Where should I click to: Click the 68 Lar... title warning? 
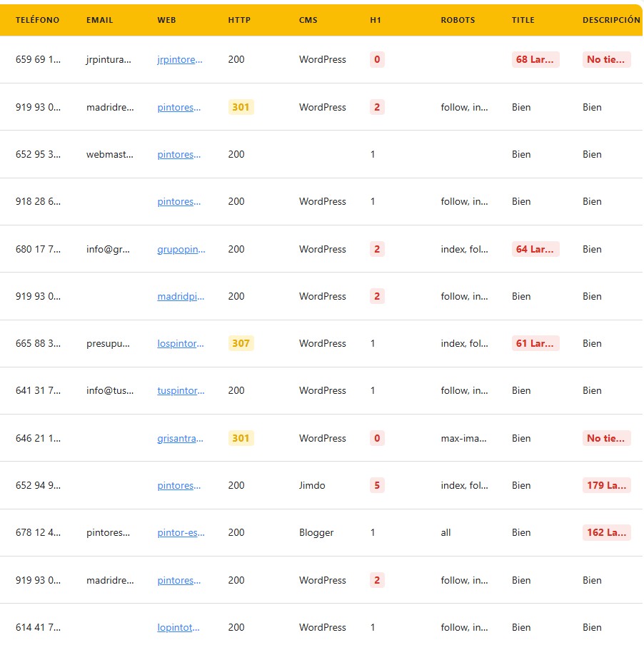tap(535, 60)
